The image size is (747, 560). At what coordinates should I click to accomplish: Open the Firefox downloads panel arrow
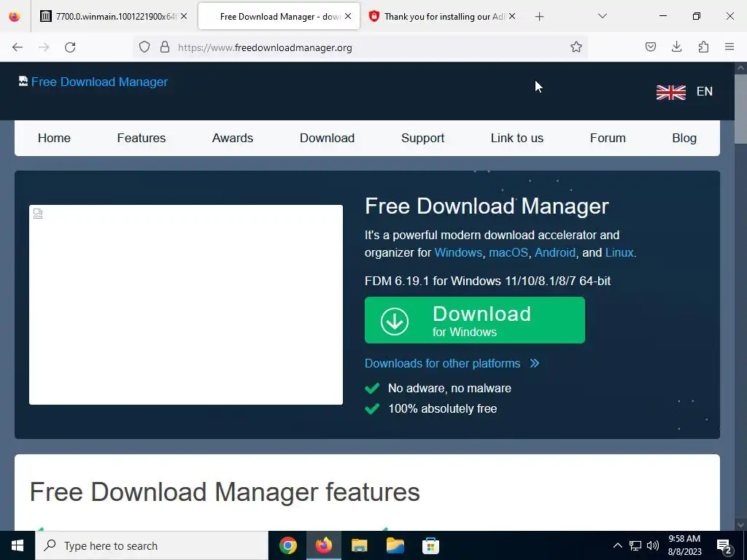click(x=676, y=47)
